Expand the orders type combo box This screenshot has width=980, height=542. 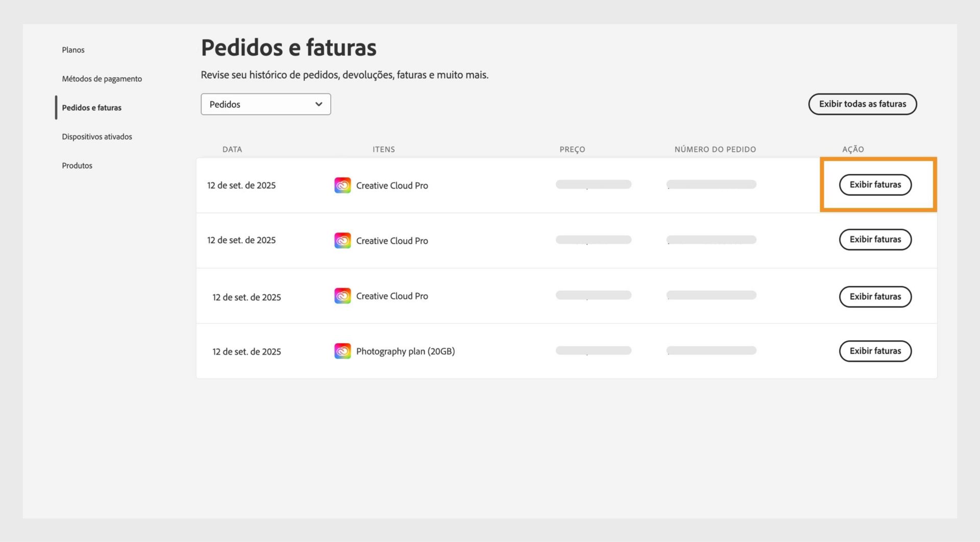pyautogui.click(x=265, y=104)
